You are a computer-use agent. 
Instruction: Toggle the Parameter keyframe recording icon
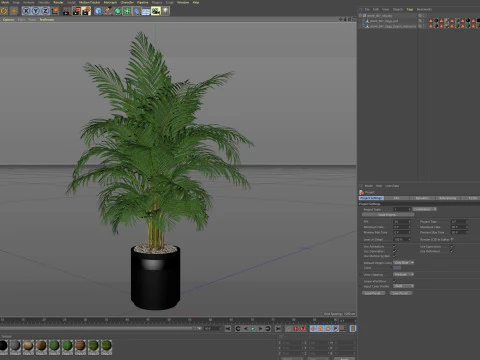click(x=335, y=329)
